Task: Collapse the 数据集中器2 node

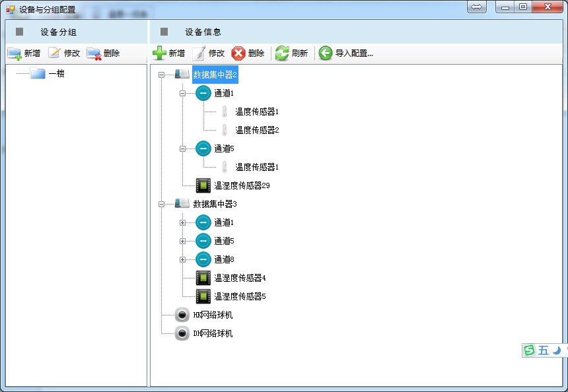Action: 162,75
